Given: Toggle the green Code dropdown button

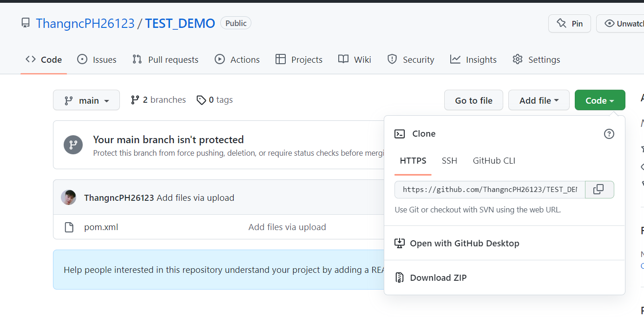Looking at the screenshot, I should tap(600, 100).
